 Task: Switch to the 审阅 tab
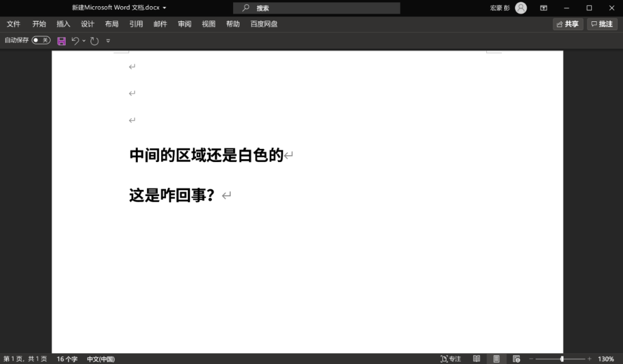[185, 24]
